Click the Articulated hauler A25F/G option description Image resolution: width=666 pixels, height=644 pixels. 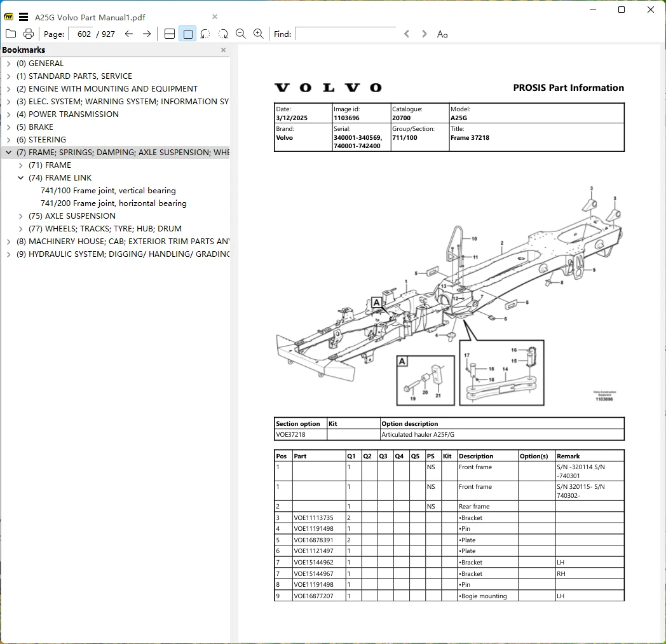pyautogui.click(x=418, y=435)
